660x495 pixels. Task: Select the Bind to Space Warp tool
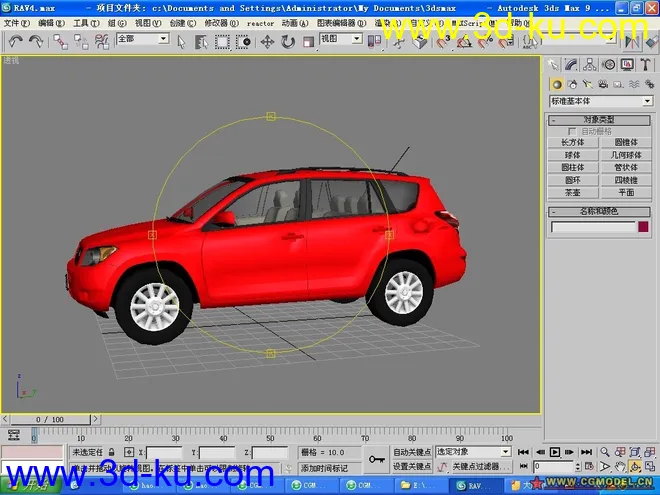[x=101, y=42]
